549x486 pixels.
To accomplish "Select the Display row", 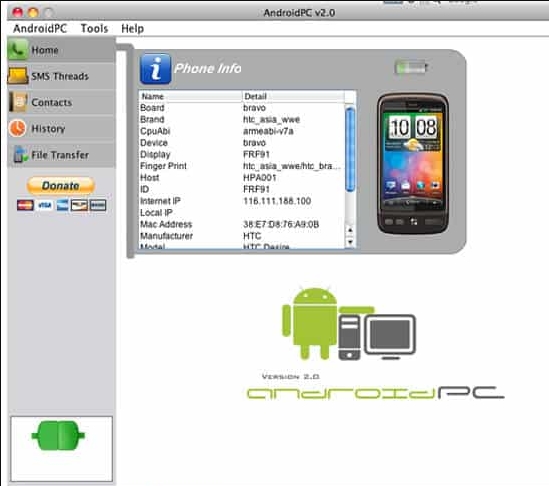I will click(x=242, y=154).
